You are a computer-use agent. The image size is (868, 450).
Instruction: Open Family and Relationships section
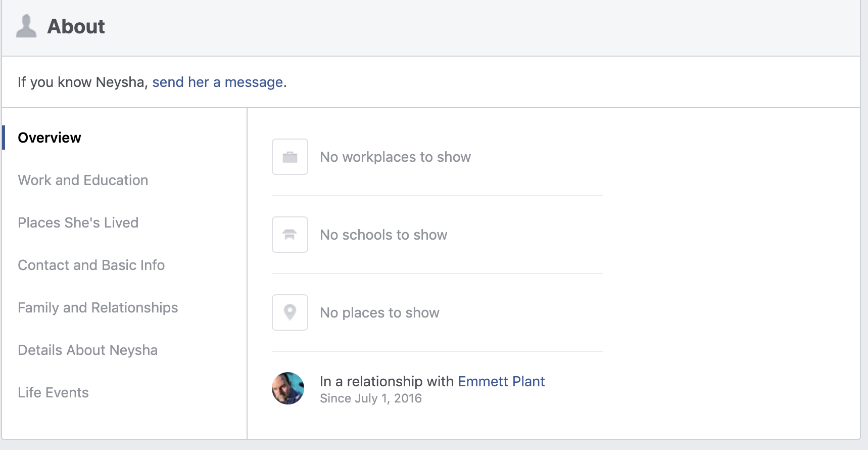[x=98, y=307]
